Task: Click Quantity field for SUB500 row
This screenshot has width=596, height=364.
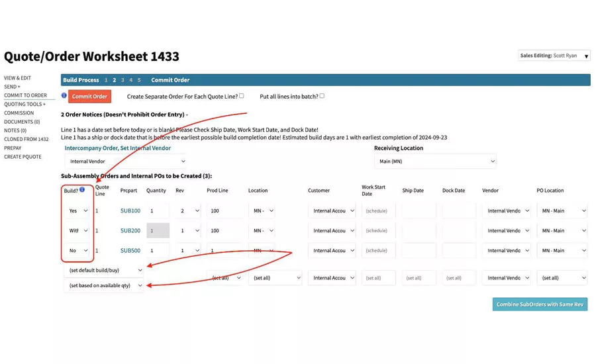Action: click(158, 250)
